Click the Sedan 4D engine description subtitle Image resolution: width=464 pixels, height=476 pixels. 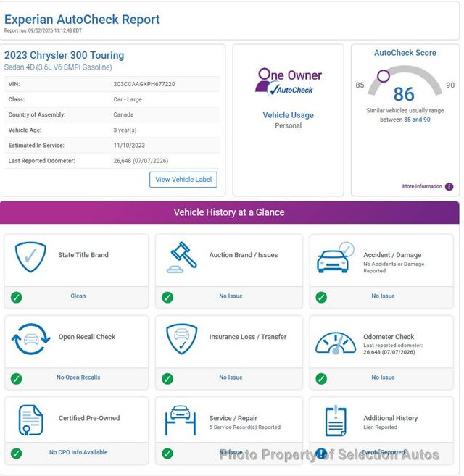[x=58, y=67]
